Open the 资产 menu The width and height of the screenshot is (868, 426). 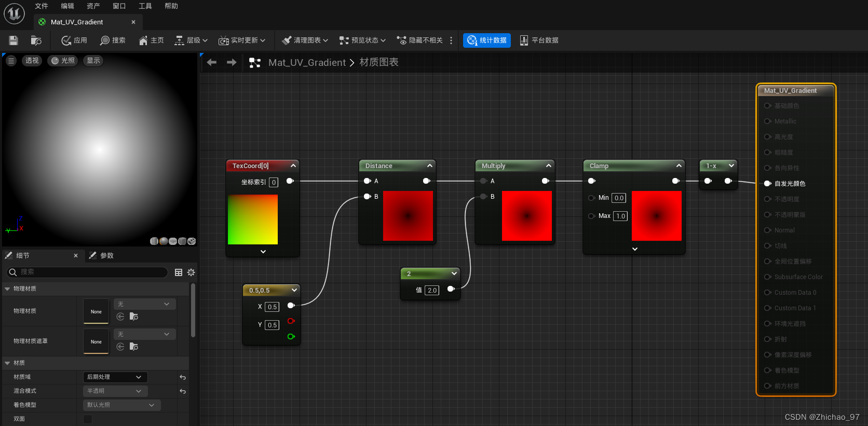(x=93, y=6)
